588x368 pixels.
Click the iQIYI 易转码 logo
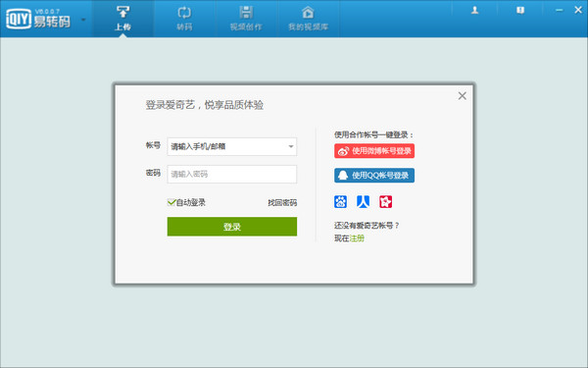pyautogui.click(x=38, y=19)
